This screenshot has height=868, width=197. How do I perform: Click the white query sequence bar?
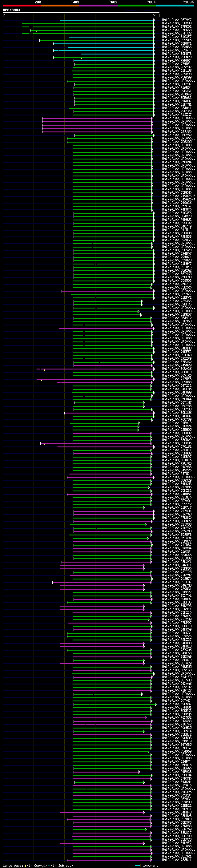(x=81, y=12)
